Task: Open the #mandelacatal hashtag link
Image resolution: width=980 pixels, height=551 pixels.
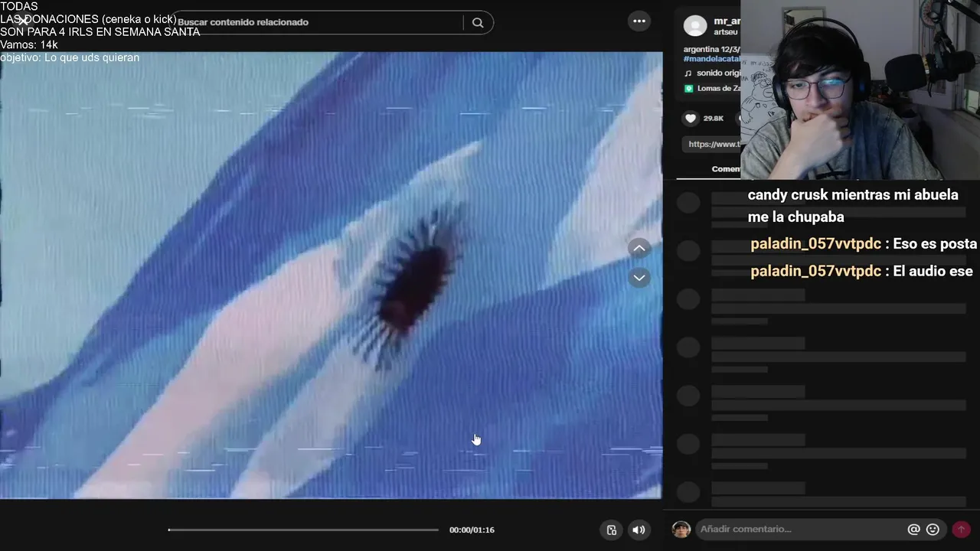Action: (x=712, y=59)
